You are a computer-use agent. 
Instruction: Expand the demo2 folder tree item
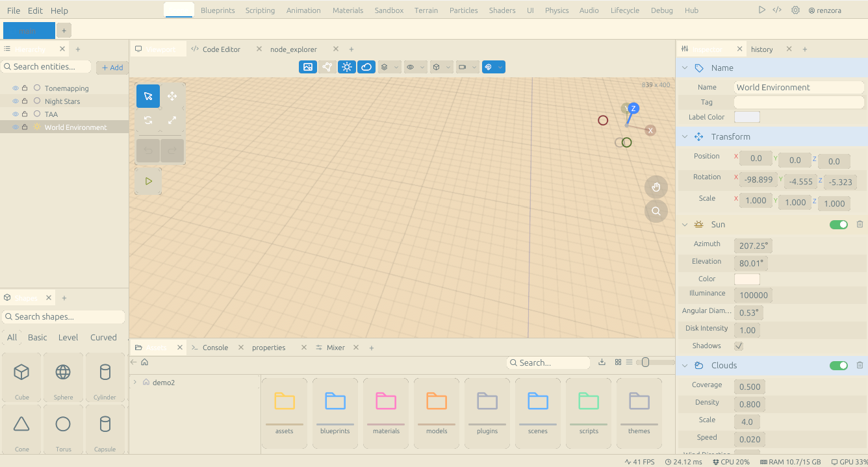(135, 383)
